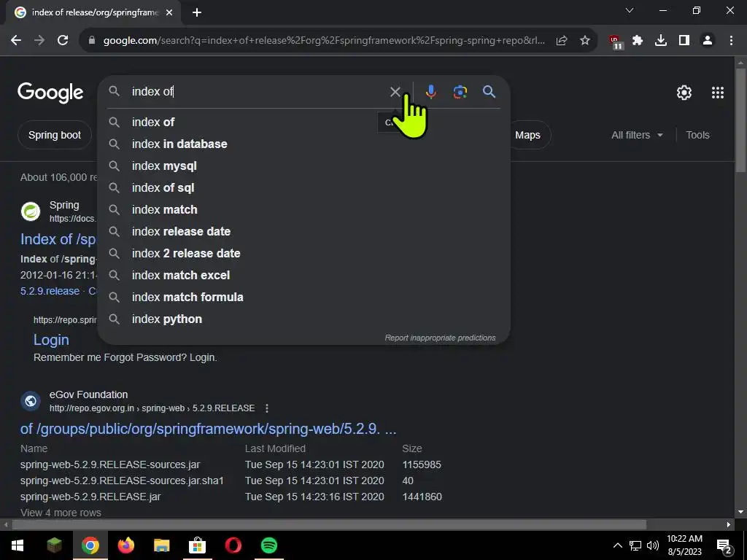
Task: Toggle the browser side panel icon
Action: pos(684,41)
